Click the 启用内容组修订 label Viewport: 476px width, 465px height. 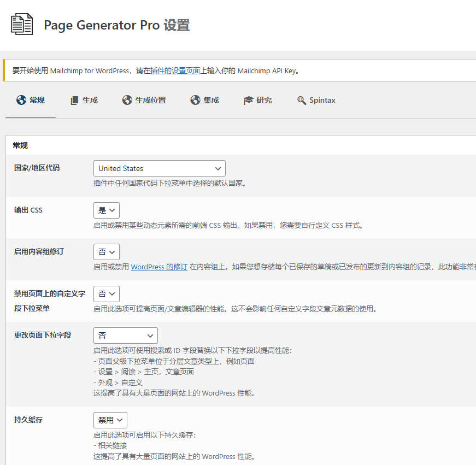pos(39,251)
